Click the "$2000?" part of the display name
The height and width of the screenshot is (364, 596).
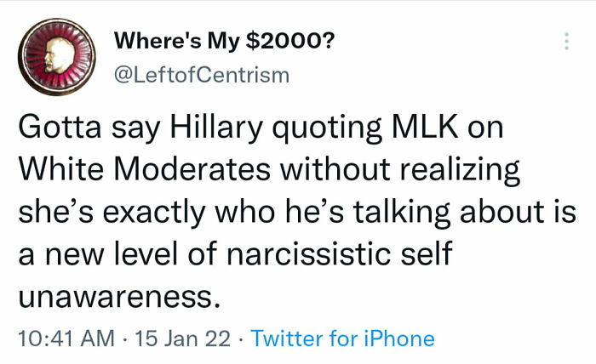point(293,40)
